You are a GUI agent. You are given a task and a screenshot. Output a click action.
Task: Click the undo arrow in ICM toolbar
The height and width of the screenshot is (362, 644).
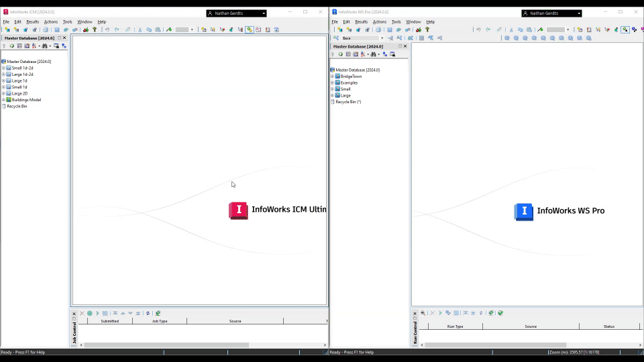pyautogui.click(x=107, y=29)
